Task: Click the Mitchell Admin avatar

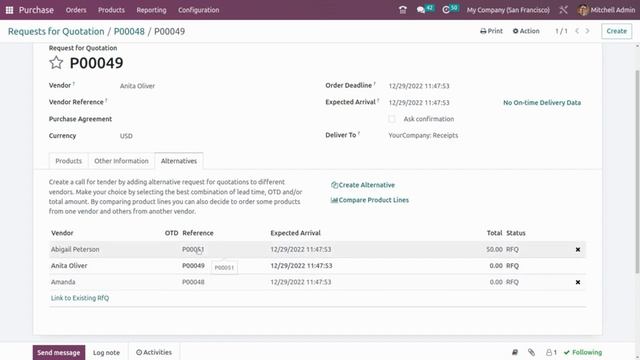Action: (x=583, y=10)
